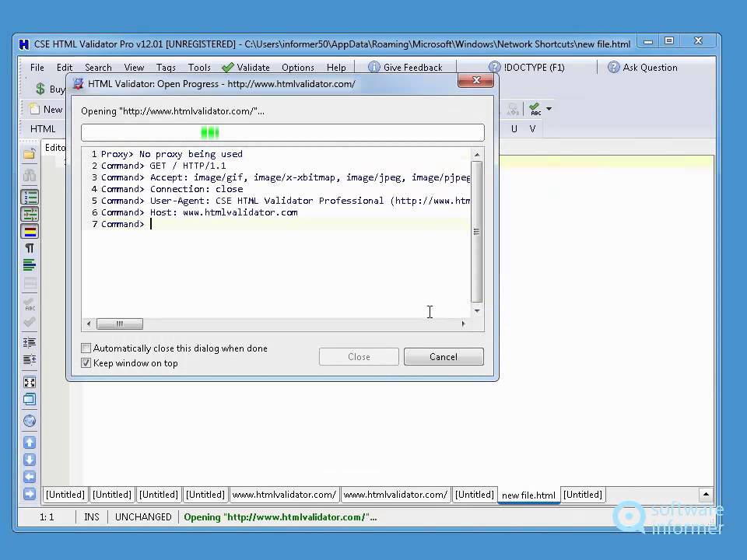Image resolution: width=747 pixels, height=560 pixels.
Task: Open the Help menu
Action: (x=336, y=67)
